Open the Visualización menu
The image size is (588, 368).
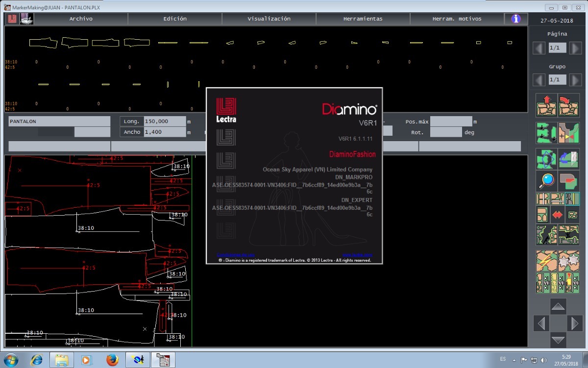269,19
